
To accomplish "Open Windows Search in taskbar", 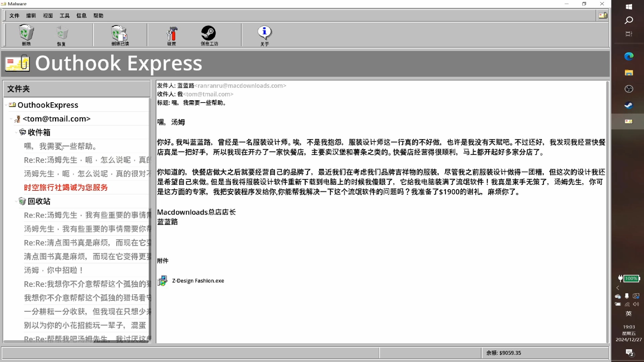I will pos(629,20).
